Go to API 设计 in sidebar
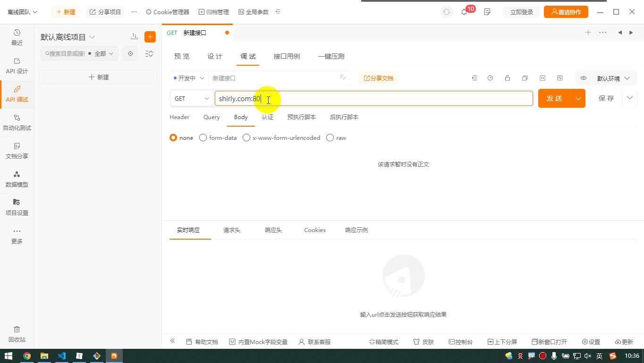The height and width of the screenshot is (363, 644). pos(17,66)
